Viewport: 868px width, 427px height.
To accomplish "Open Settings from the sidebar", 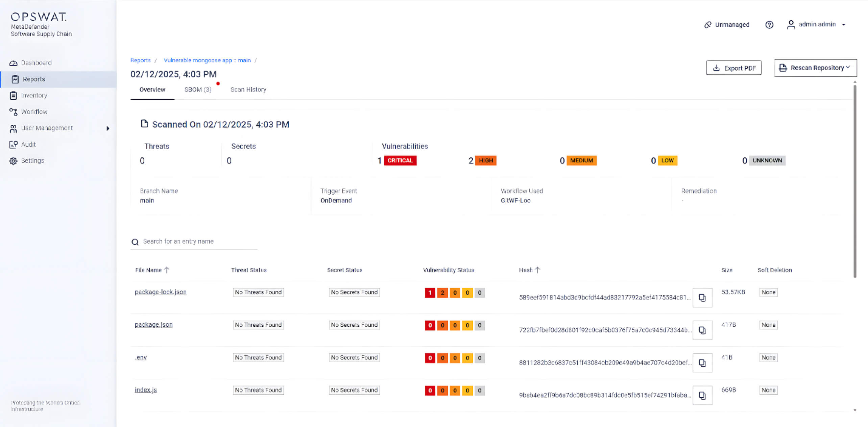I will coord(32,161).
